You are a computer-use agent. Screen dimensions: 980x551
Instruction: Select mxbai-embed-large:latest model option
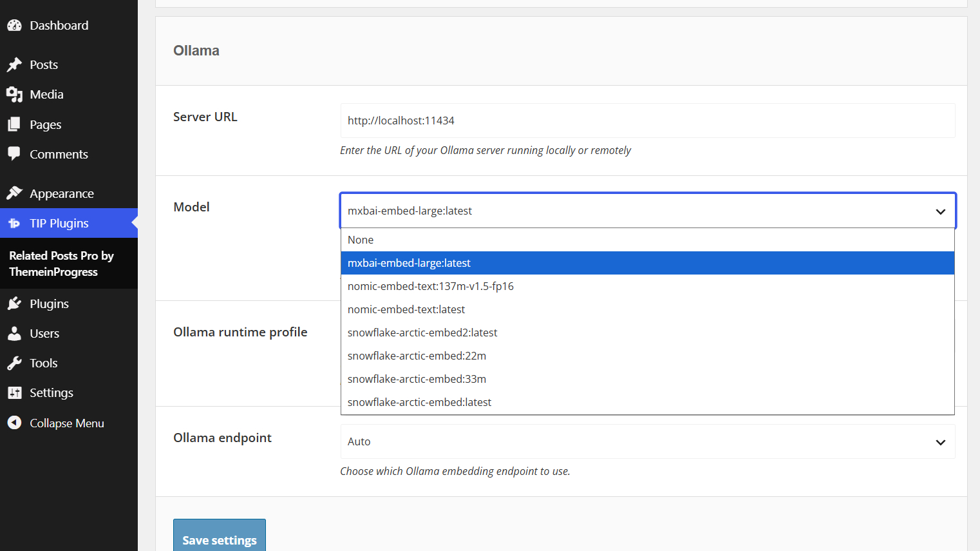click(648, 263)
